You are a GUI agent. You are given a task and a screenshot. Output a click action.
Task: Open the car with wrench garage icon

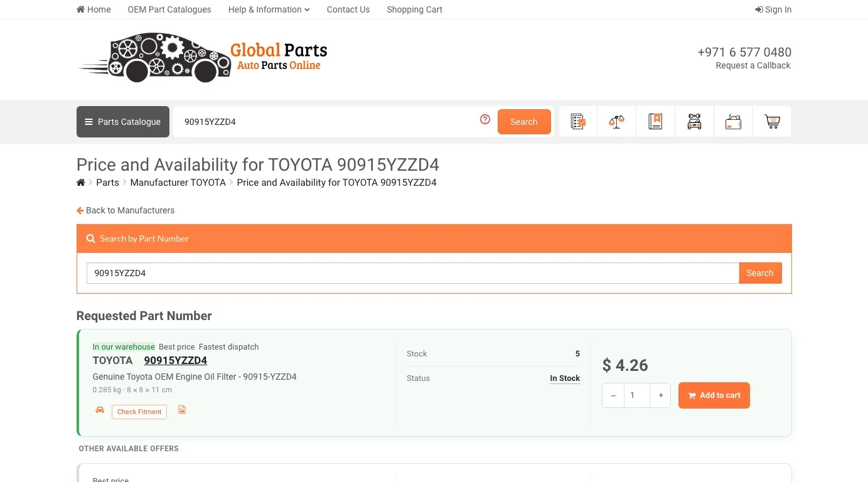(x=694, y=122)
